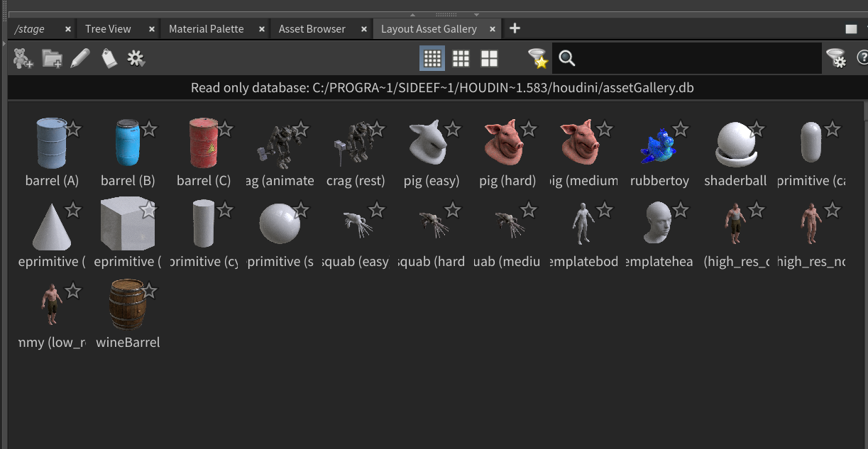Click the add asset teddy bear icon

23,58
